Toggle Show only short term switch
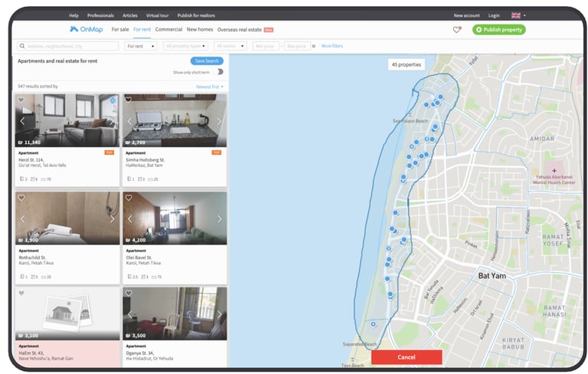Image resolution: width=588 pixels, height=374 pixels. (x=220, y=72)
